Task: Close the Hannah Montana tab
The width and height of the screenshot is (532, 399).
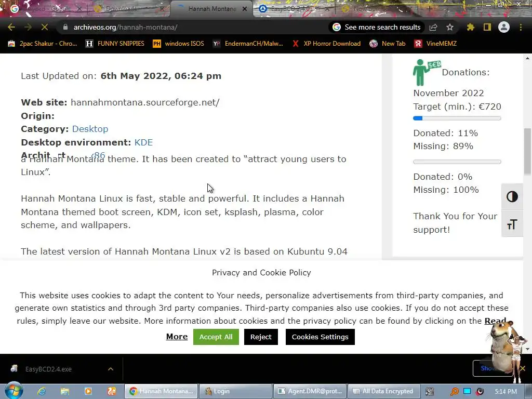Action: point(244,9)
